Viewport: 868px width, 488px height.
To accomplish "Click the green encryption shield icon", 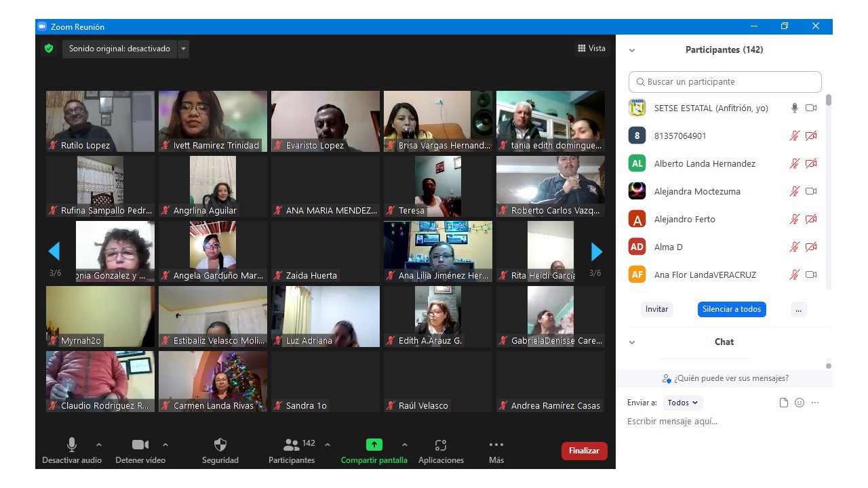I will (x=48, y=49).
